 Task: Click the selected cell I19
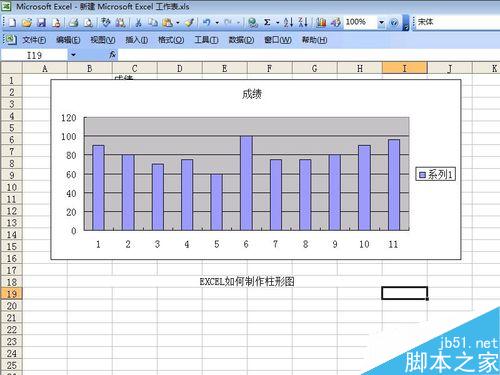tap(404, 293)
